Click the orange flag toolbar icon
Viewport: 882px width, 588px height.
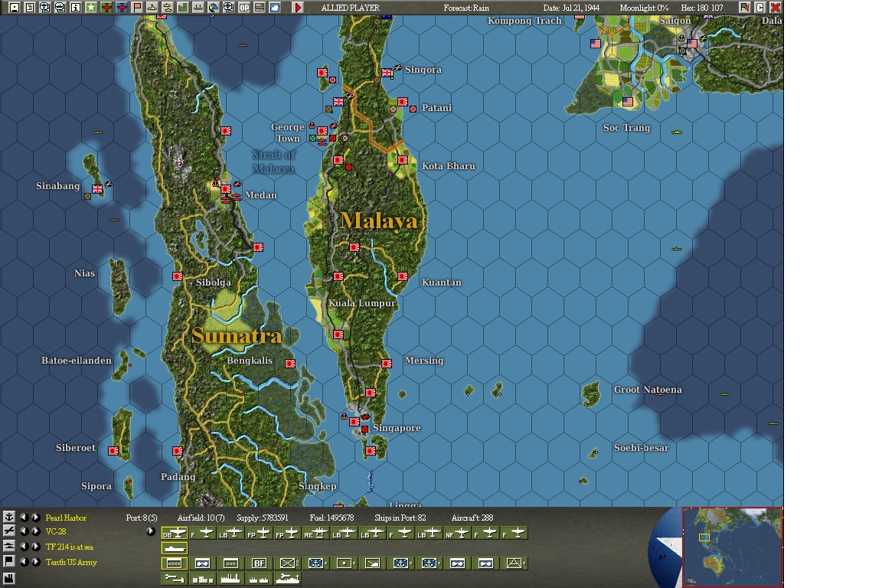[137, 8]
